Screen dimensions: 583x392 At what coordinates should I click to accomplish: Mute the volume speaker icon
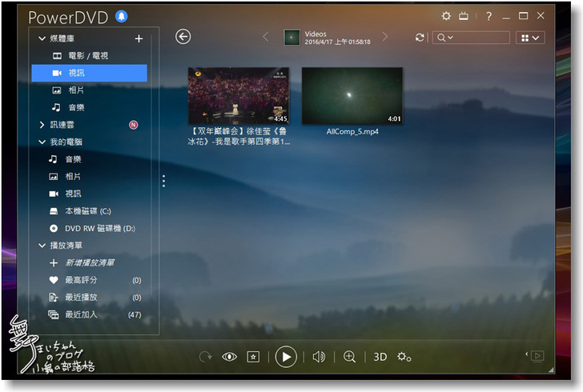click(319, 357)
